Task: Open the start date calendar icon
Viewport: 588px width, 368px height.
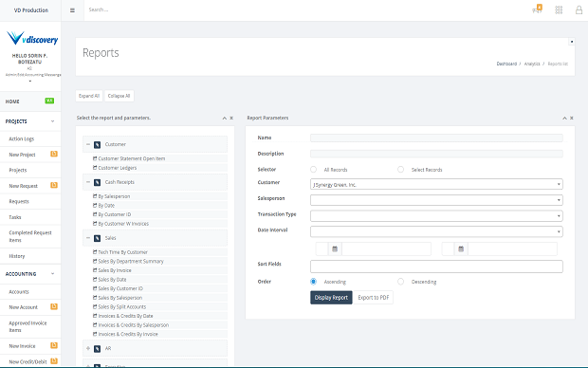Action: (335, 249)
